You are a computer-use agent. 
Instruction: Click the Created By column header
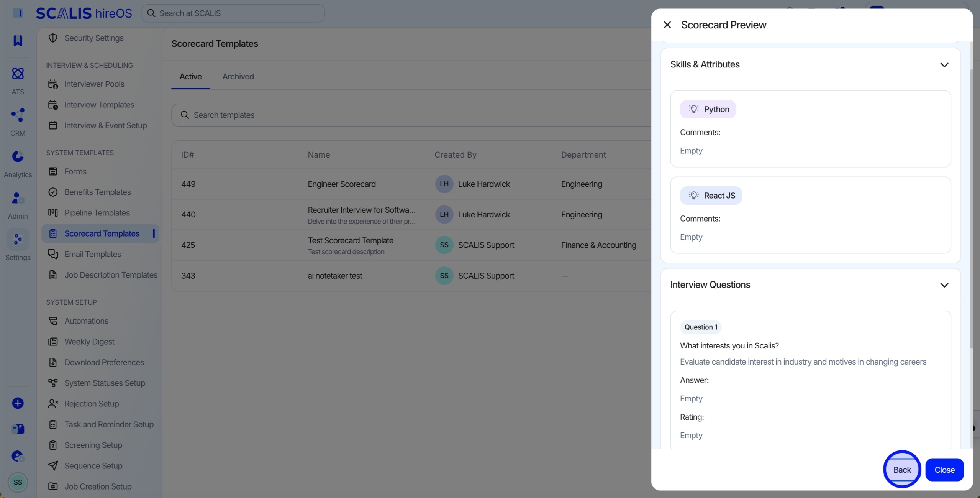click(x=455, y=155)
